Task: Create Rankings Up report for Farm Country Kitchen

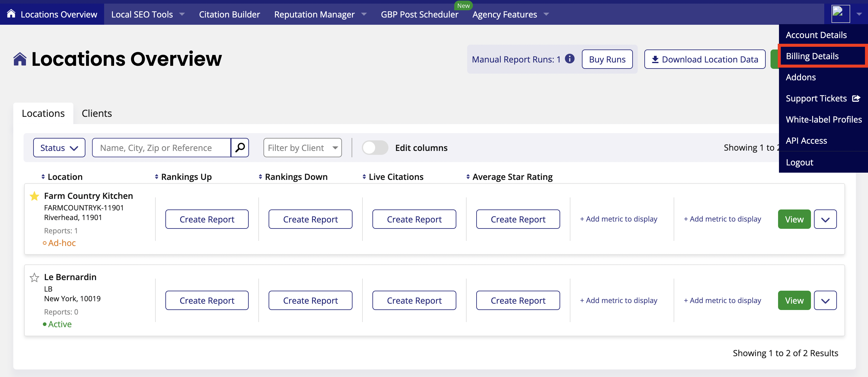Action: [207, 219]
